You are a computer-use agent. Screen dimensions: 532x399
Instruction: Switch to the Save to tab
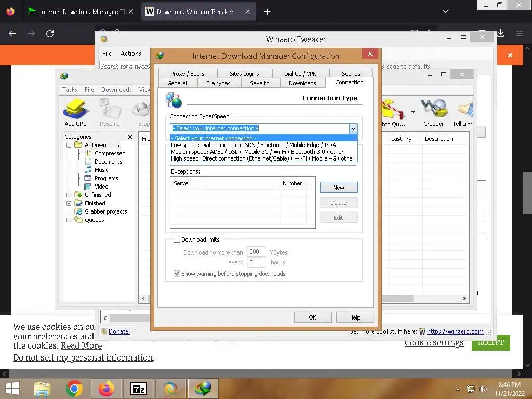pyautogui.click(x=260, y=83)
